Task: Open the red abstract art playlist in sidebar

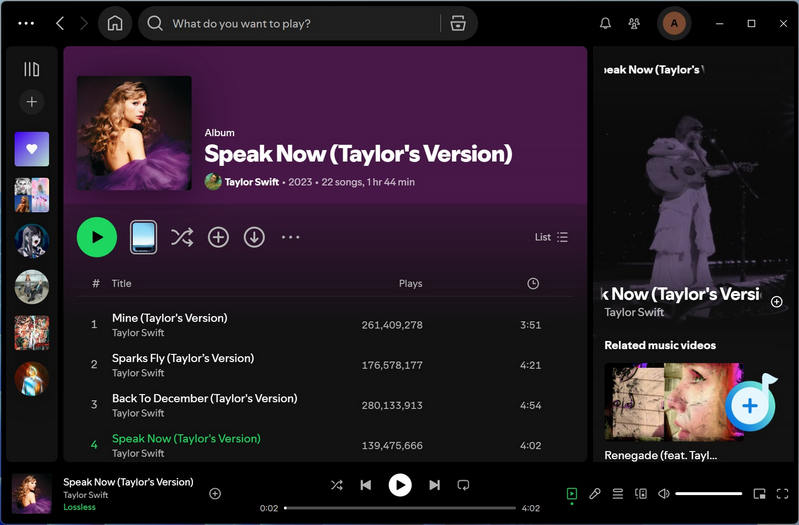Action: pos(32,332)
